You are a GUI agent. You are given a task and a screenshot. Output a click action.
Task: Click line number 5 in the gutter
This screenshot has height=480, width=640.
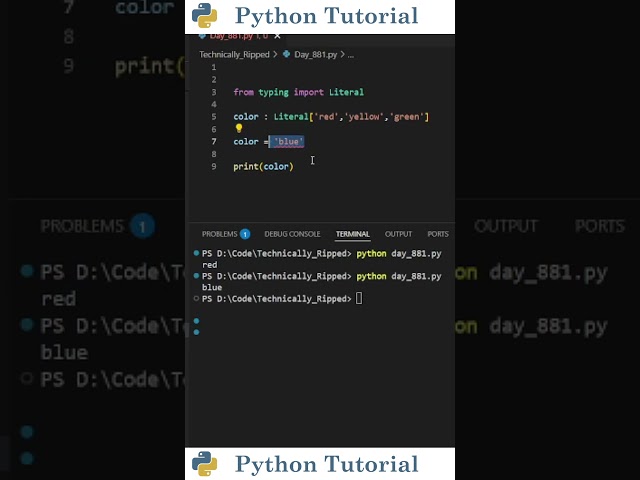point(214,117)
